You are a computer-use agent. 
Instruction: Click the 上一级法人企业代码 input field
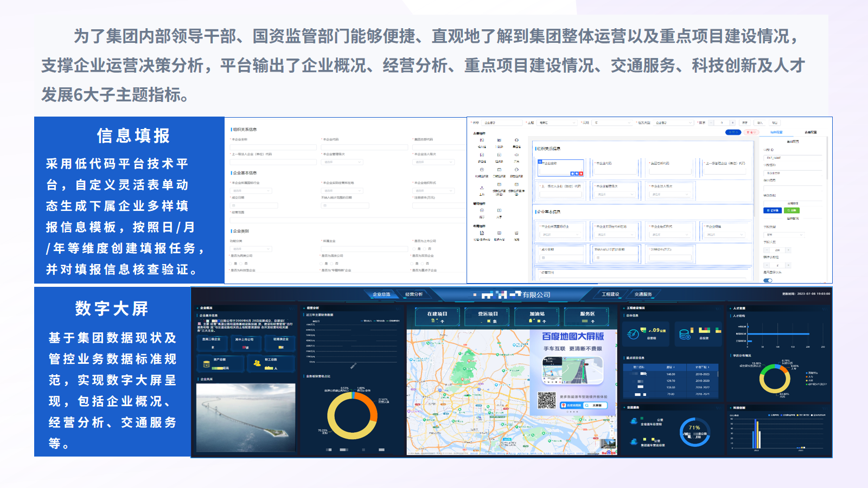273,162
